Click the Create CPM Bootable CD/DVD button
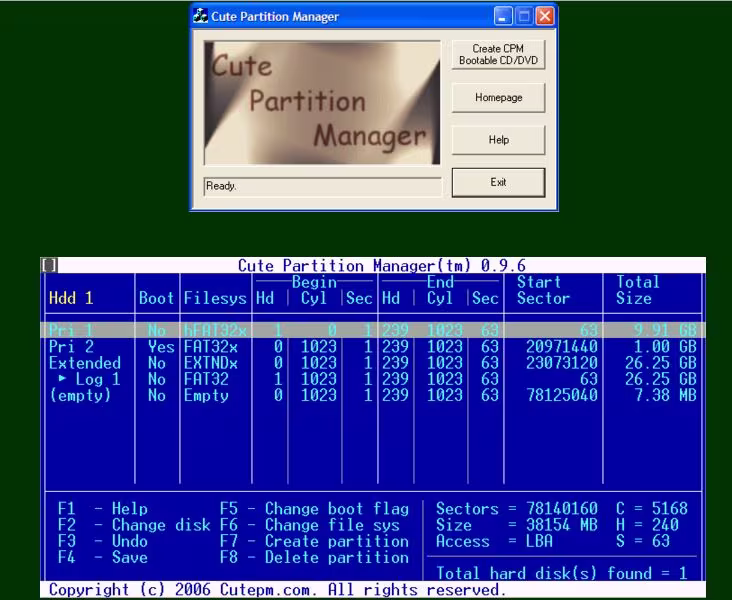 pos(498,55)
